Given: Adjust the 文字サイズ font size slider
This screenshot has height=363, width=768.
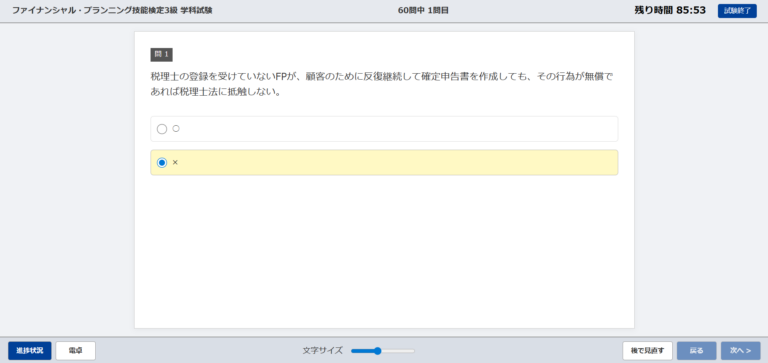Looking at the screenshot, I should [383, 351].
